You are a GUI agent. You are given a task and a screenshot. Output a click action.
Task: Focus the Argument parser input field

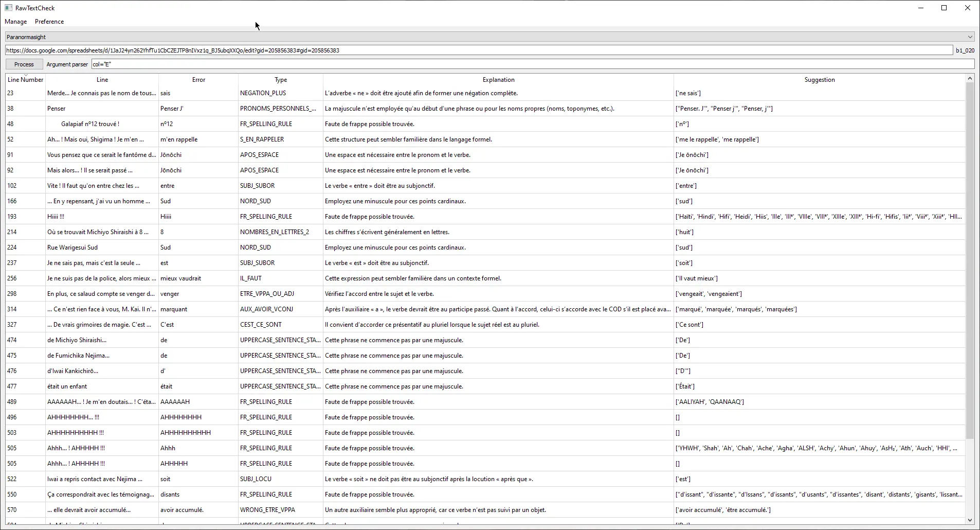pyautogui.click(x=532, y=64)
